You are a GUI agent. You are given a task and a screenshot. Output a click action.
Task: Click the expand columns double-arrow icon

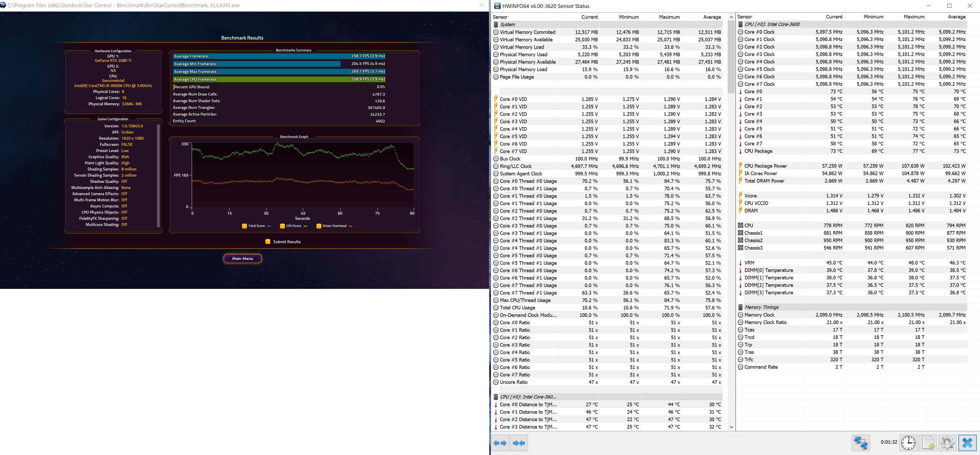click(500, 443)
